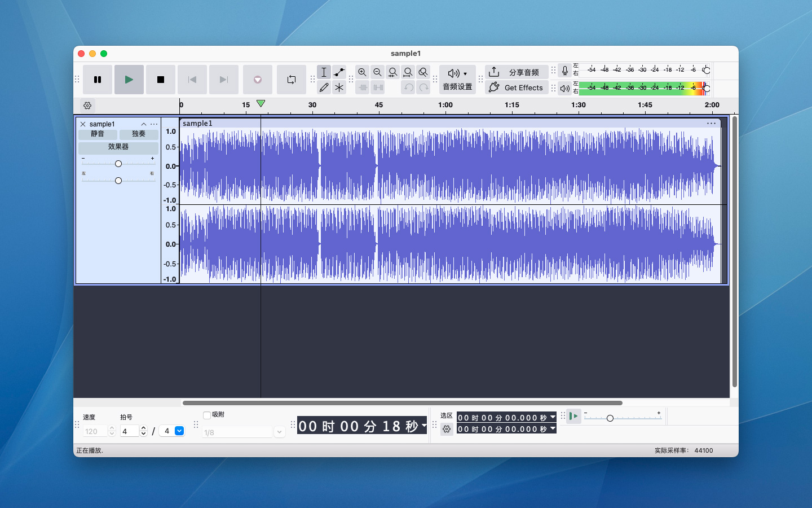Click the Record button

coord(258,80)
